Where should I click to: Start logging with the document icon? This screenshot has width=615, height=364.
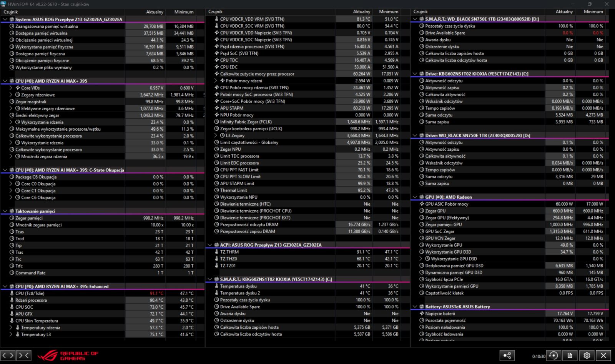tap(570, 356)
